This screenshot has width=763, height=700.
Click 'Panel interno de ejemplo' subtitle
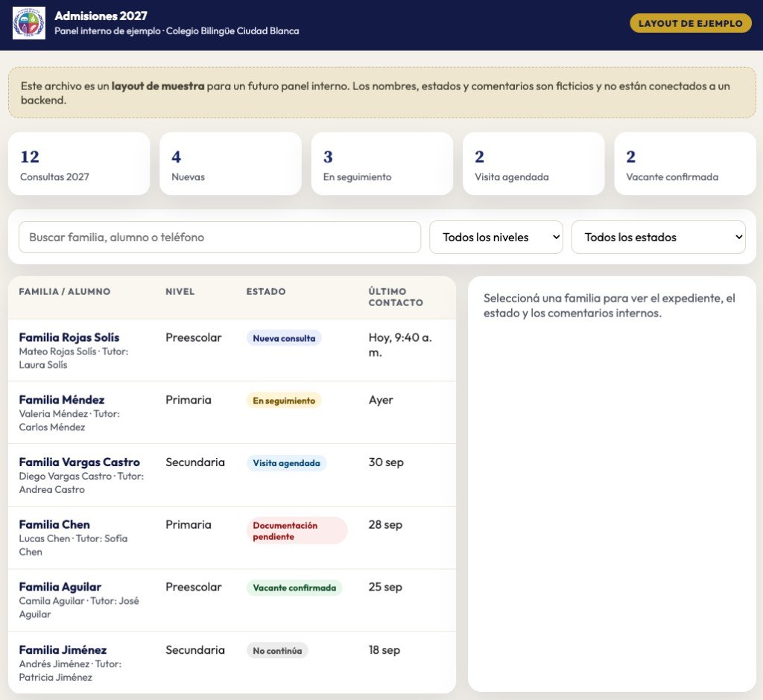coord(107,31)
